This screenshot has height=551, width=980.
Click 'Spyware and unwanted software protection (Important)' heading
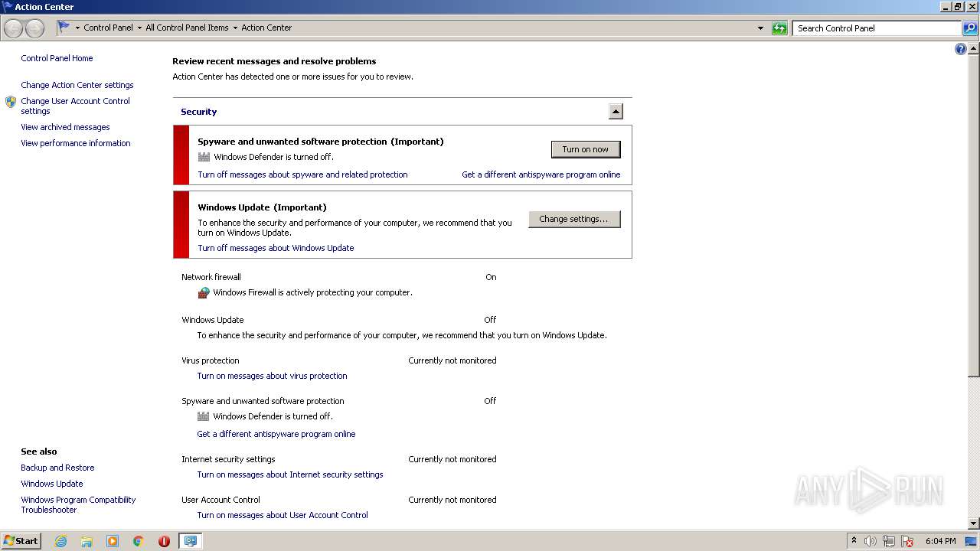[x=321, y=142]
